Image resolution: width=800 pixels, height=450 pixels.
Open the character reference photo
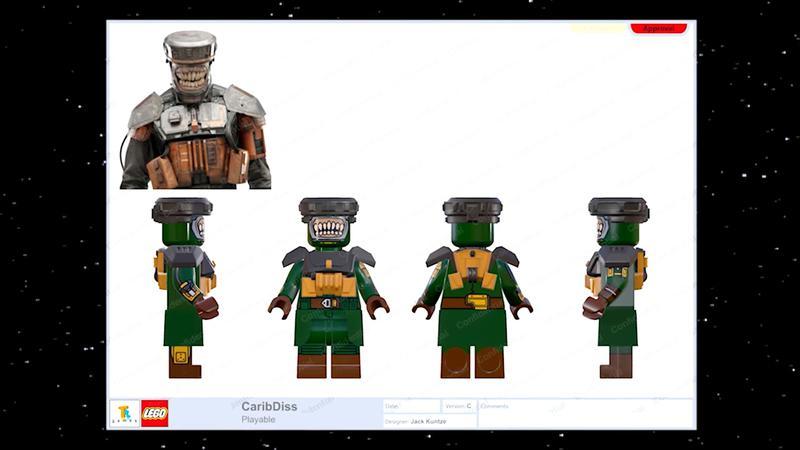[x=195, y=110]
